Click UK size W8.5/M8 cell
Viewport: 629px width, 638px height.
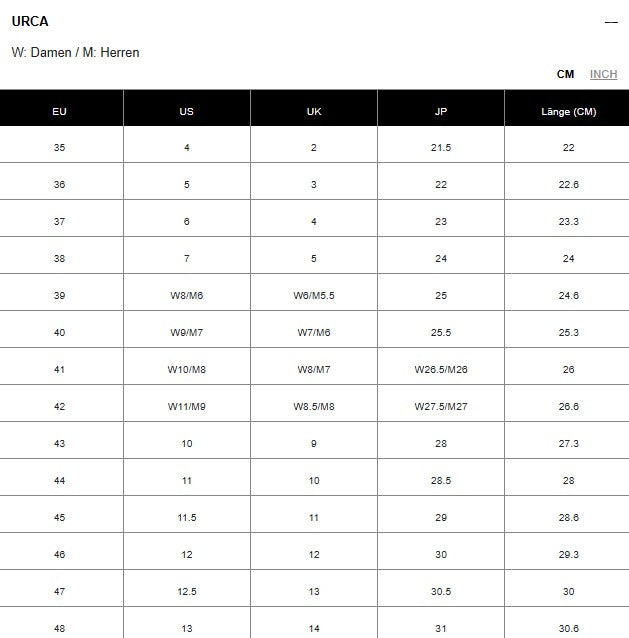[314, 406]
